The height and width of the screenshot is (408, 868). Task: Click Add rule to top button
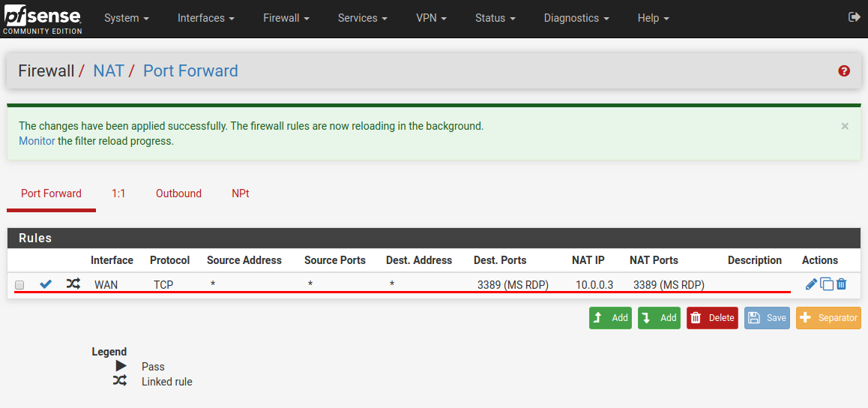pyautogui.click(x=610, y=318)
